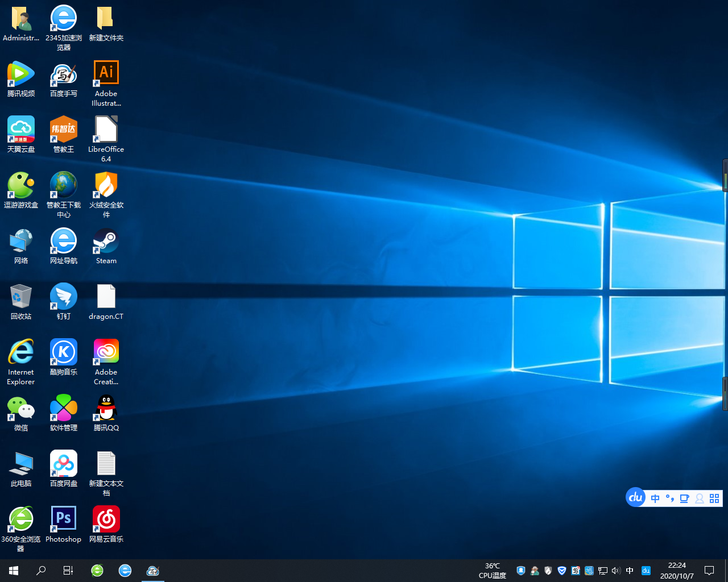Image resolution: width=728 pixels, height=582 pixels.
Task: Switch to the active 百度手写 taskbar app
Action: tap(152, 571)
